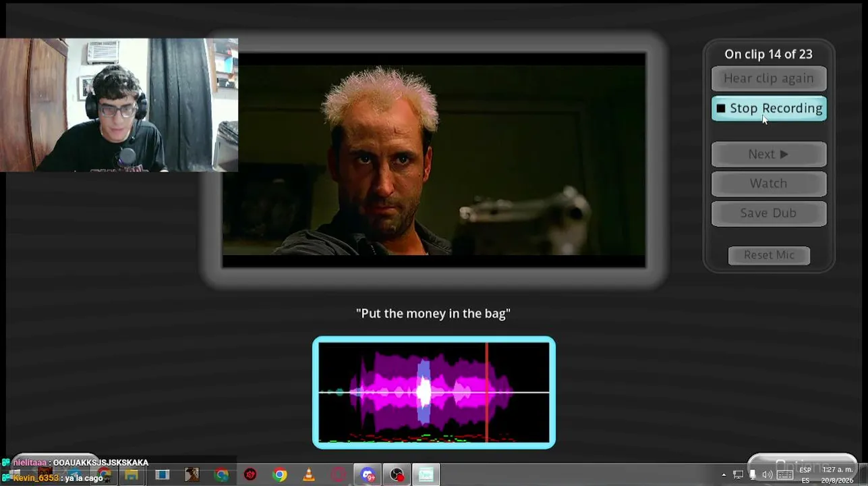The width and height of the screenshot is (868, 486).
Task: Open the touch keyboard from the tray
Action: (785, 475)
